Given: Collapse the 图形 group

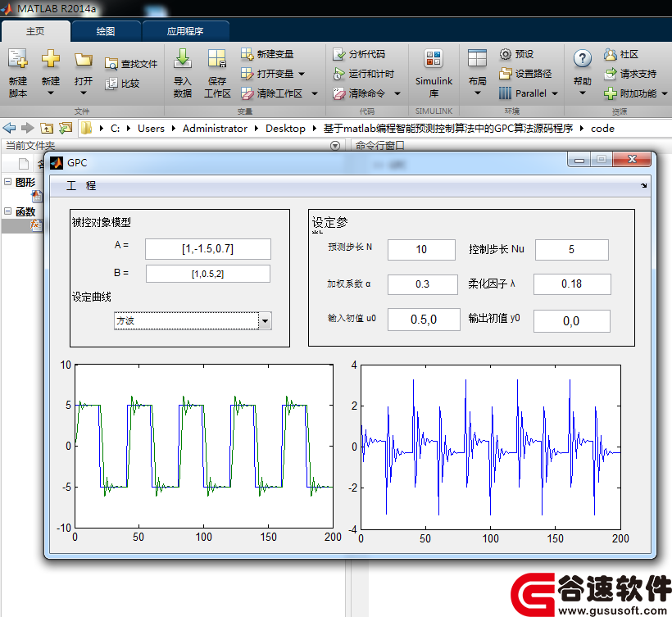Looking at the screenshot, I should click(7, 182).
